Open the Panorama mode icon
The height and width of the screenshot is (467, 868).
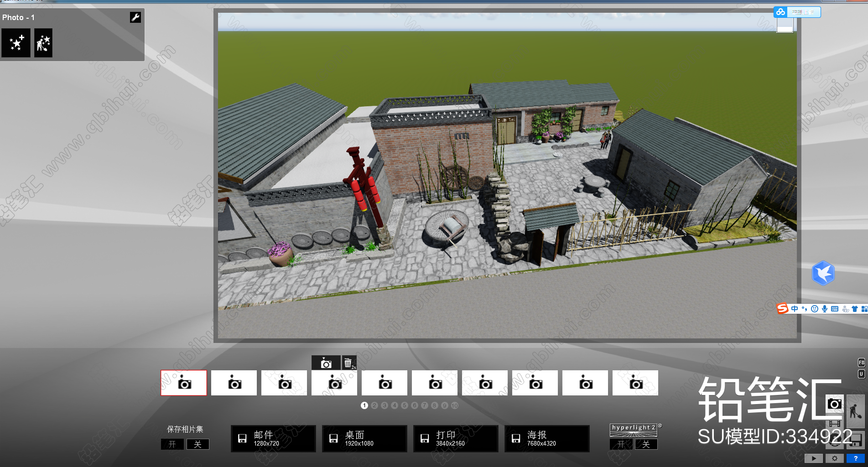tap(835, 440)
